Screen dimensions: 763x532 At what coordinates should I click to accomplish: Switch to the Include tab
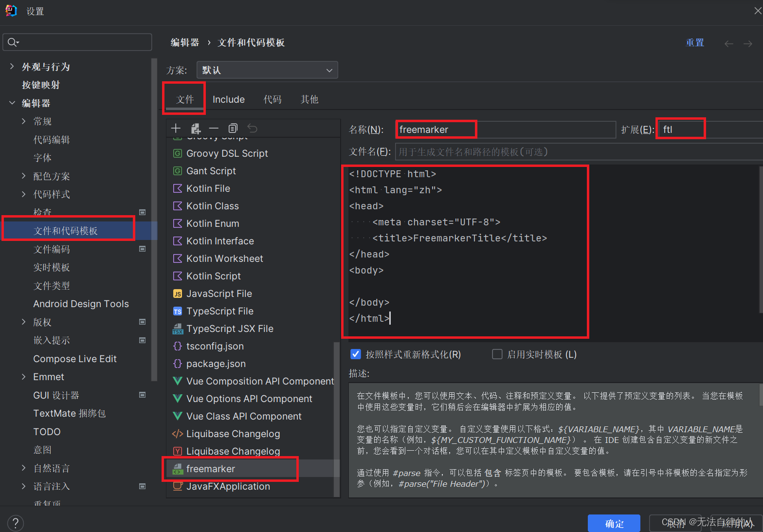coord(229,99)
